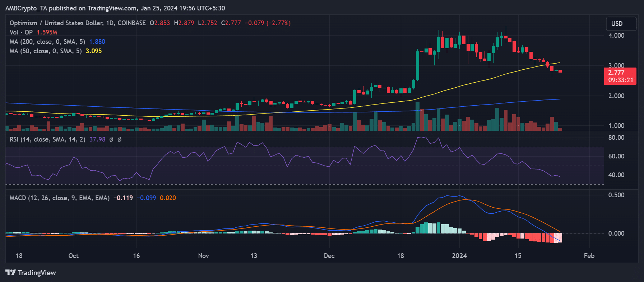
Task: Click the 3.000 price axis label
Action: point(616,66)
